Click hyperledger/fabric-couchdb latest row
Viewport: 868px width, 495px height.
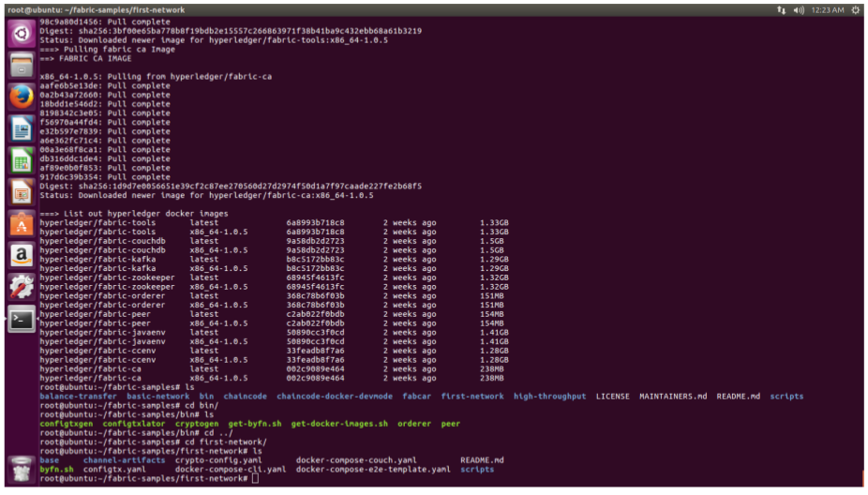click(x=272, y=241)
